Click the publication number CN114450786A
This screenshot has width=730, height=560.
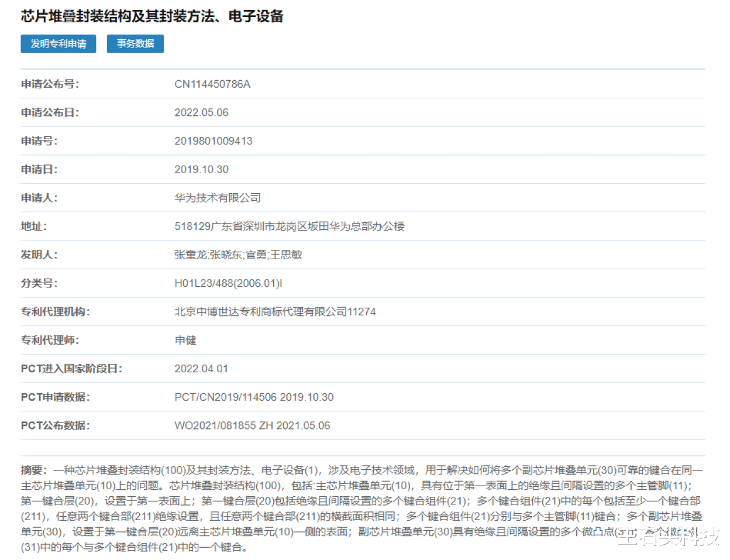[x=213, y=84]
